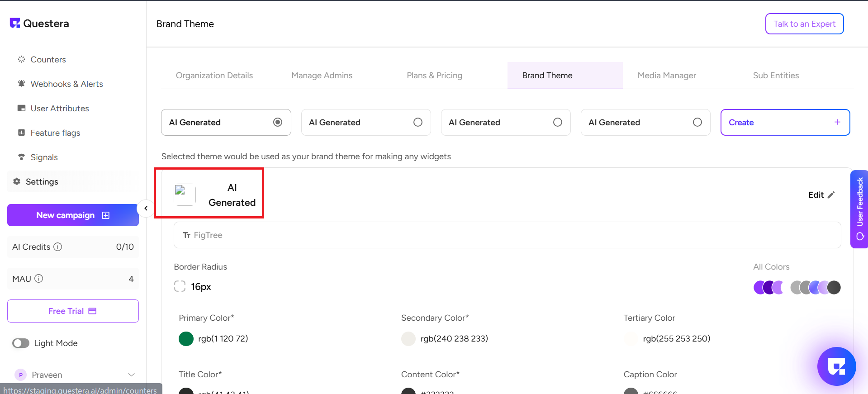868x394 pixels.
Task: Select the second AI Generated theme radio
Action: [x=417, y=122]
